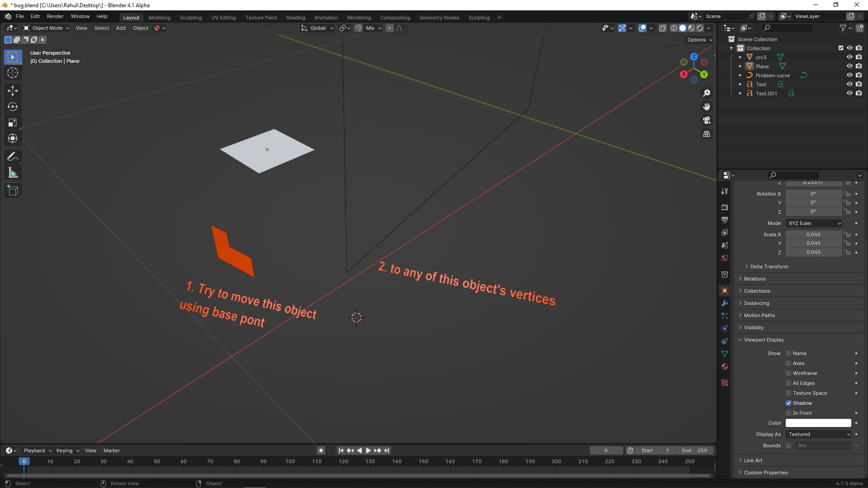Toggle camera view icon
Viewport: 868px width, 488px height.
coord(707,120)
